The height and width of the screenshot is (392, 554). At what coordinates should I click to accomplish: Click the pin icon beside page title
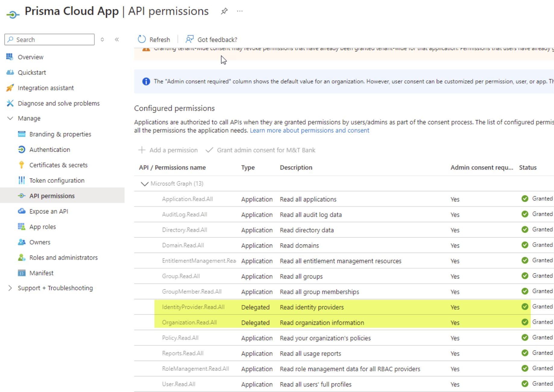tap(224, 11)
